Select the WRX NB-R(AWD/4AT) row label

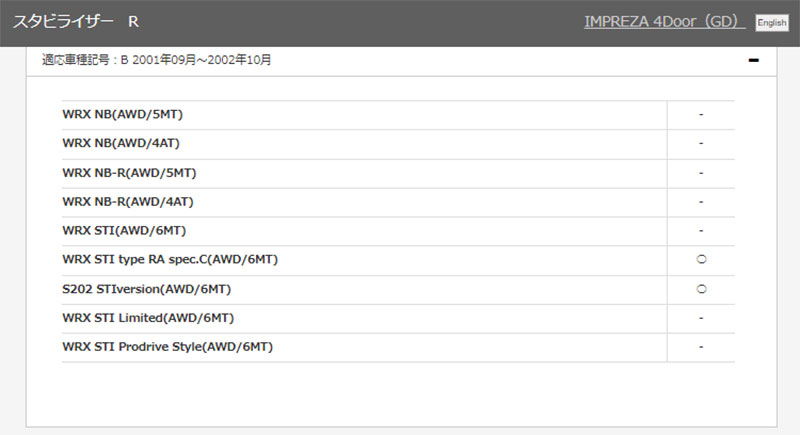128,202
